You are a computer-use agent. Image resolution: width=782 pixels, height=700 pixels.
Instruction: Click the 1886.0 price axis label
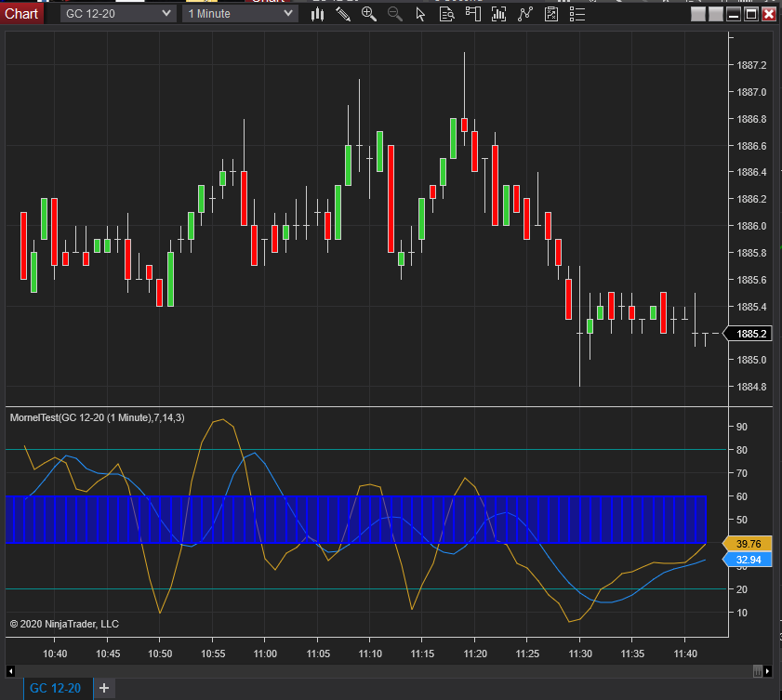pyautogui.click(x=751, y=226)
